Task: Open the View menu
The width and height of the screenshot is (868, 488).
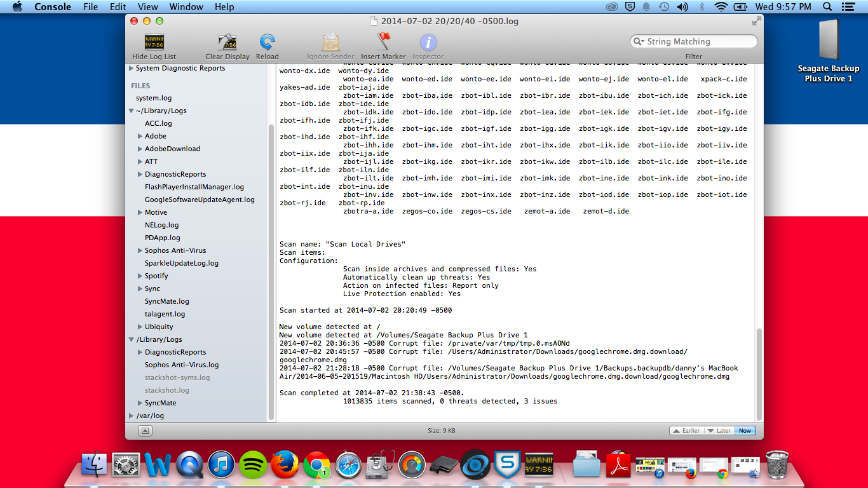Action: (148, 7)
